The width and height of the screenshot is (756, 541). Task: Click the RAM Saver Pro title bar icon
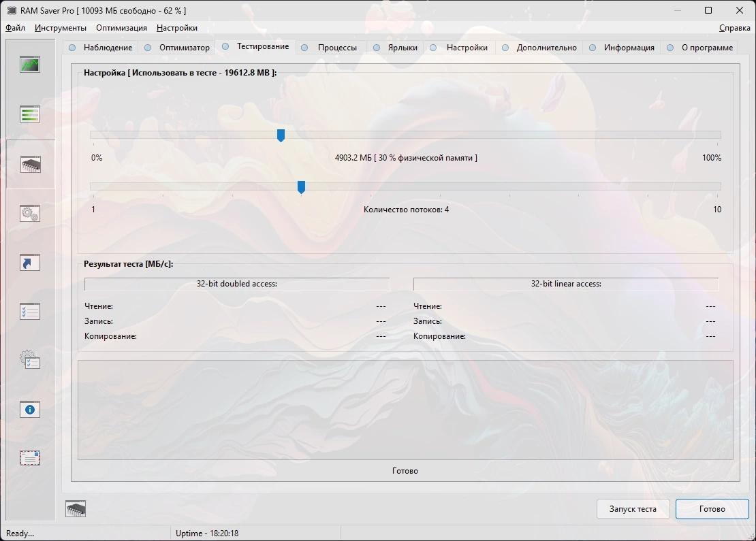[x=12, y=10]
